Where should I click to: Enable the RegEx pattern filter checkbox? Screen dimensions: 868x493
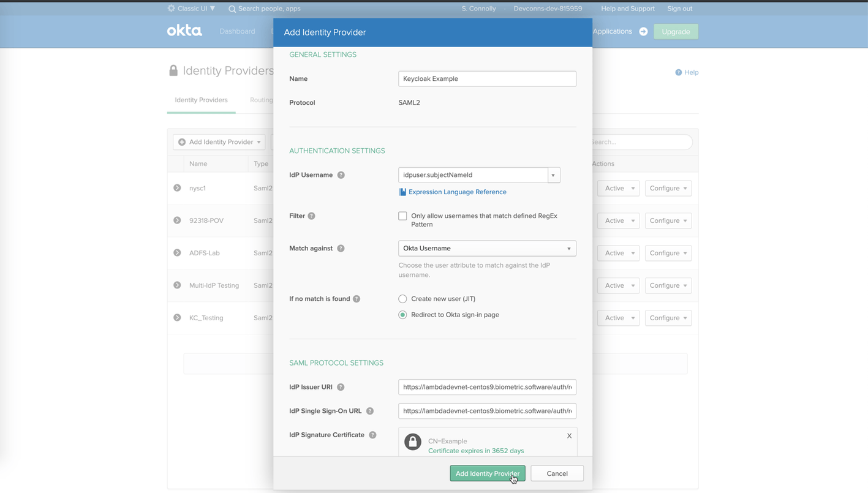[x=402, y=216]
